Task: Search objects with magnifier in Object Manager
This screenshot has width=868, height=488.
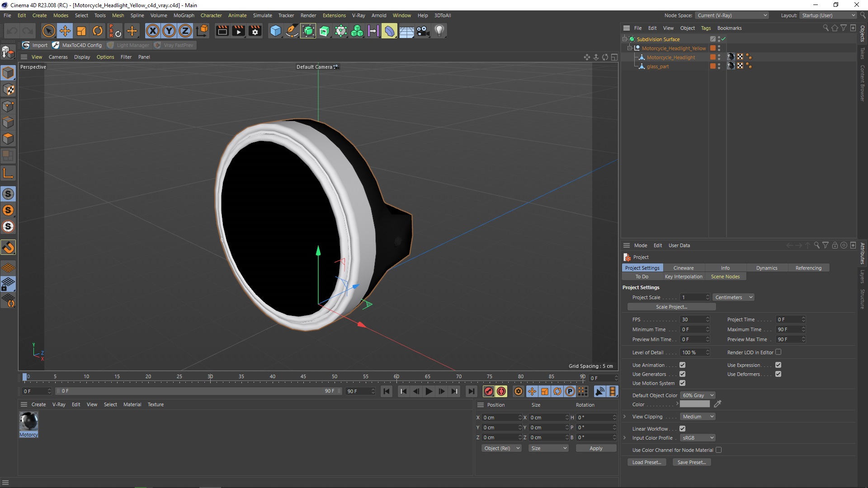Action: [x=826, y=28]
